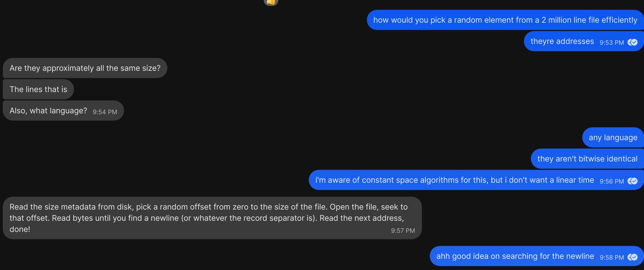Viewport: 644px width, 270px height.
Task: Click the 9:56 PM timestamp
Action: (612, 181)
